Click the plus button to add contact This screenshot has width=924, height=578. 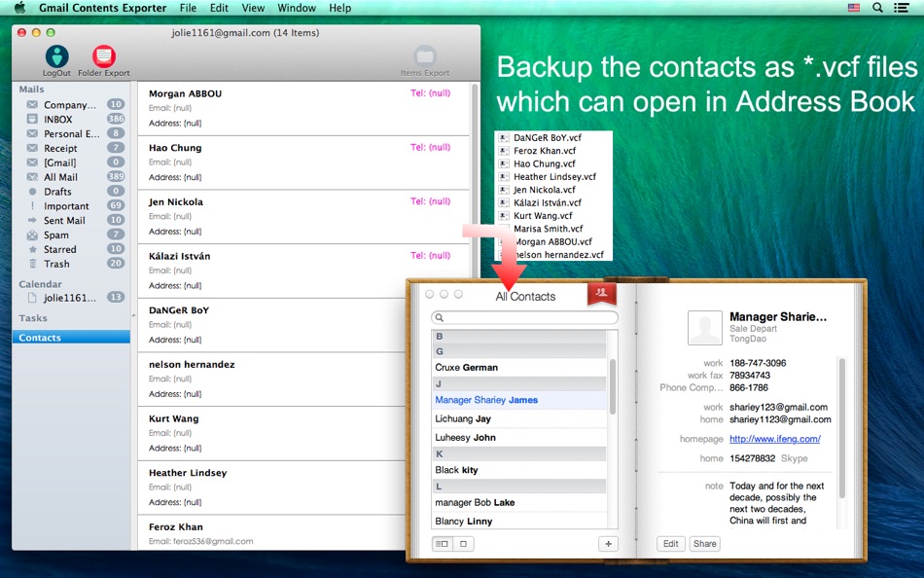click(608, 544)
